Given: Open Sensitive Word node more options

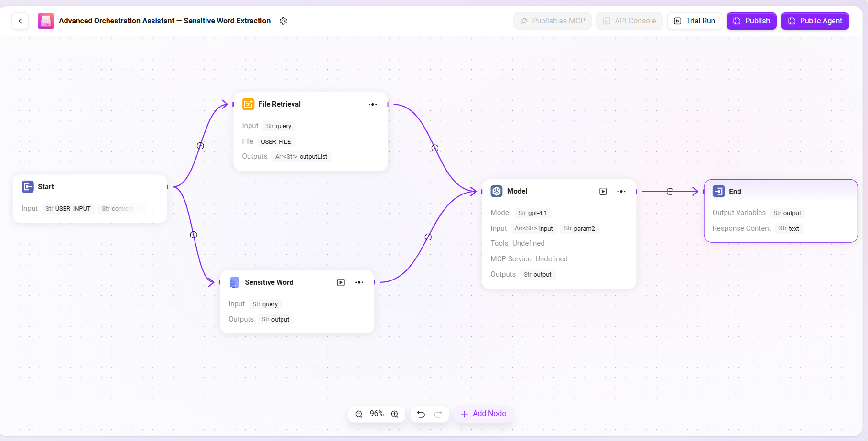Looking at the screenshot, I should click(359, 282).
